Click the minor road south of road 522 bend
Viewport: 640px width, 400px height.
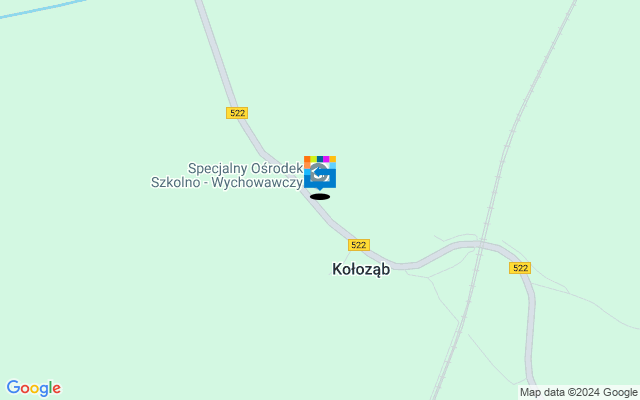point(443,298)
